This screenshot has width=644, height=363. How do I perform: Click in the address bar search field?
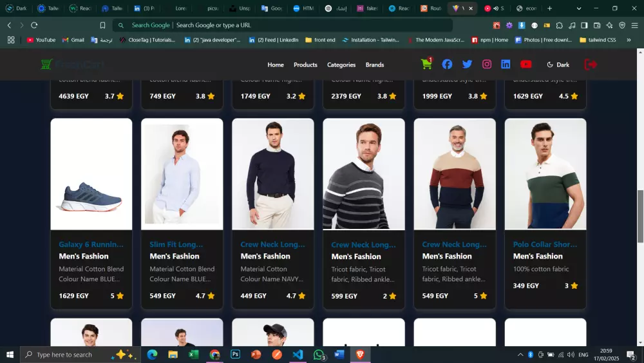pyautogui.click(x=283, y=25)
